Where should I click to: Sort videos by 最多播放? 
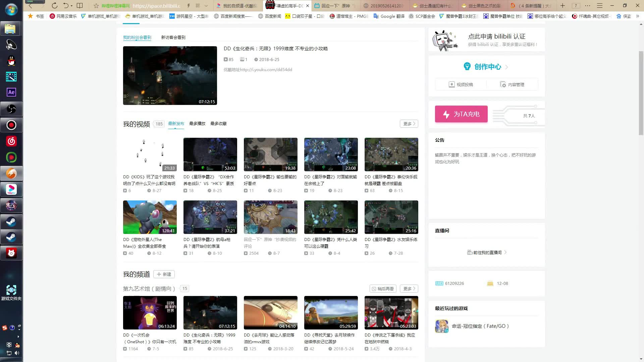pyautogui.click(x=197, y=123)
